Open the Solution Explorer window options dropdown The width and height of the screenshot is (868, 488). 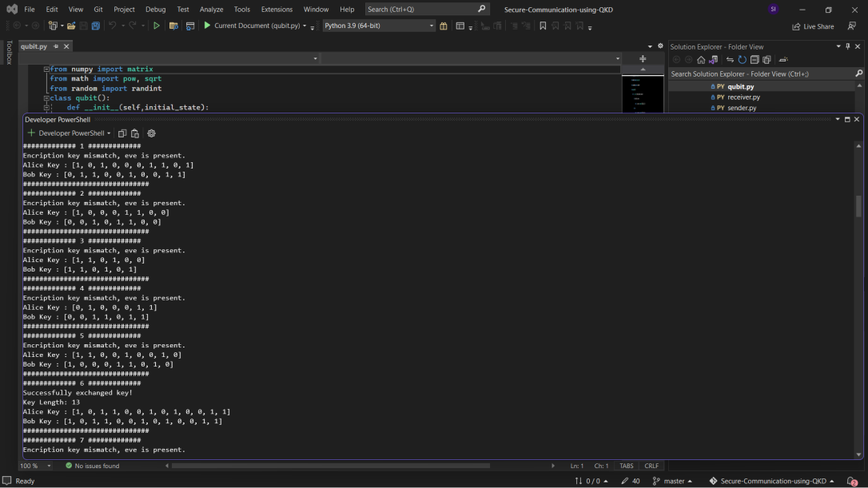pyautogui.click(x=838, y=46)
